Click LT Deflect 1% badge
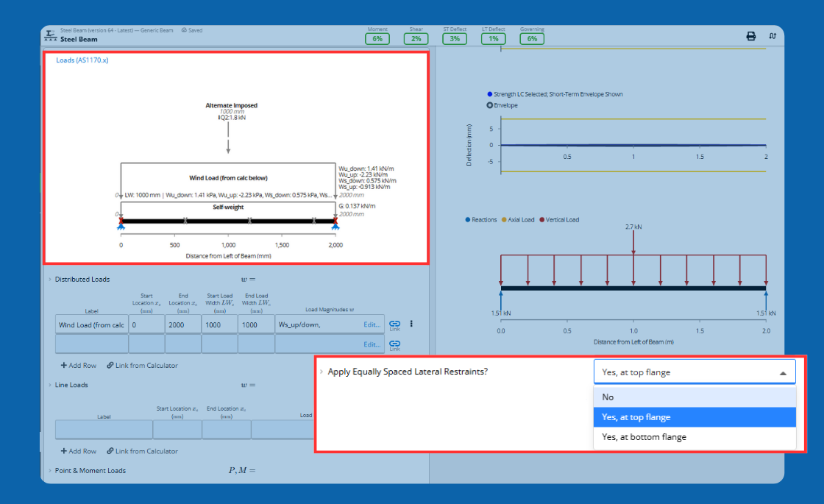Image resolution: width=824 pixels, height=504 pixels. [x=494, y=38]
